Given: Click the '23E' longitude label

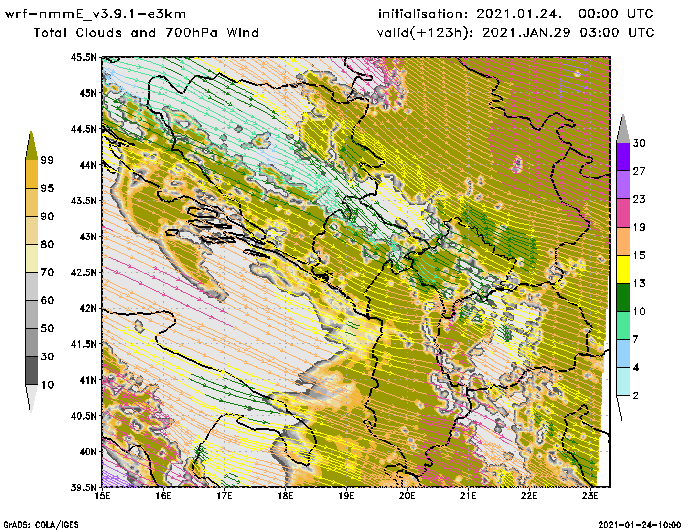Looking at the screenshot, I should point(590,496).
